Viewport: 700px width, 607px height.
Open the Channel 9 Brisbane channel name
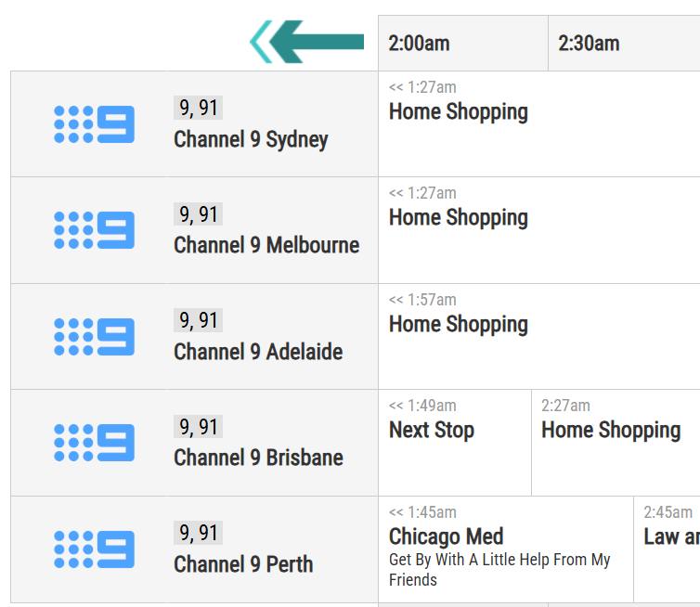(x=258, y=458)
